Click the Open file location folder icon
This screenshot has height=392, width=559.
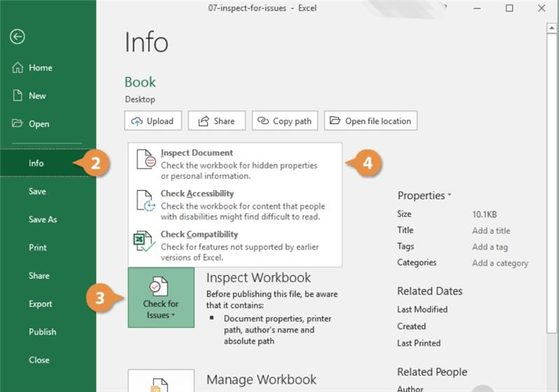(335, 120)
